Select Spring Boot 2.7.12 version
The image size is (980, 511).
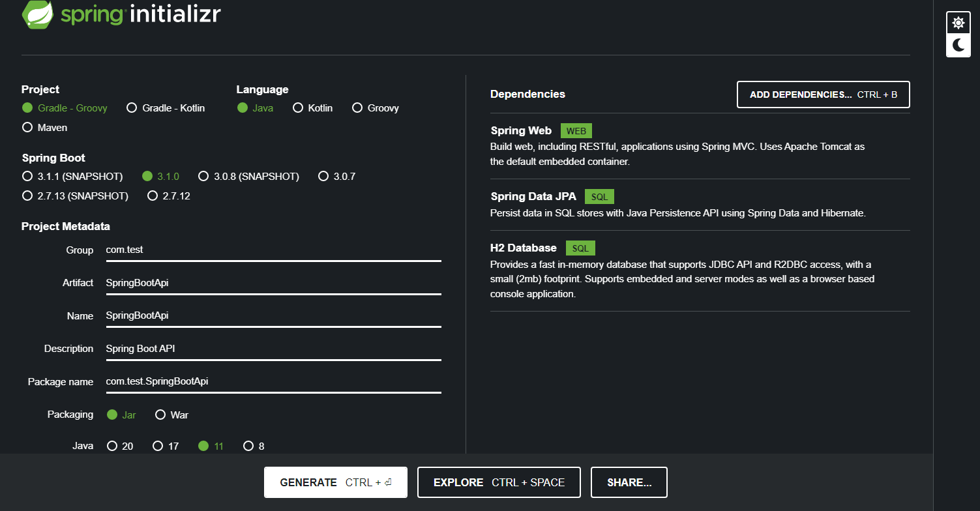click(169, 196)
